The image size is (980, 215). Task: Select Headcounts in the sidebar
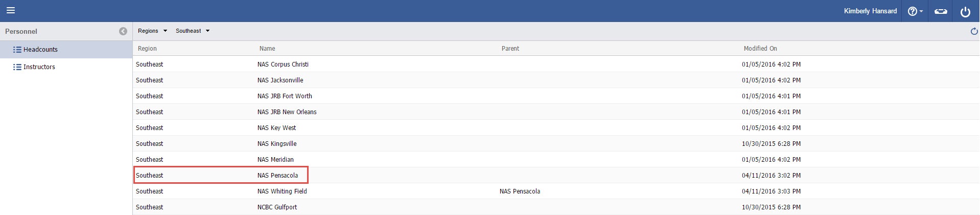[40, 50]
